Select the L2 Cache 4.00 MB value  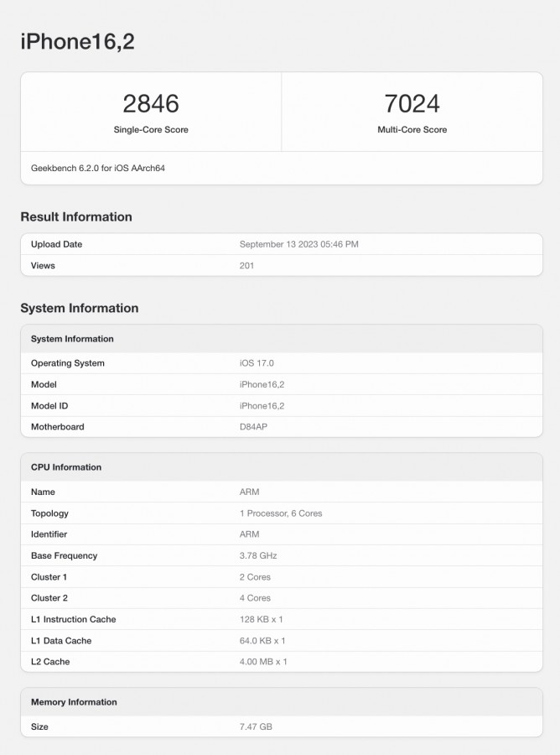pos(263,662)
